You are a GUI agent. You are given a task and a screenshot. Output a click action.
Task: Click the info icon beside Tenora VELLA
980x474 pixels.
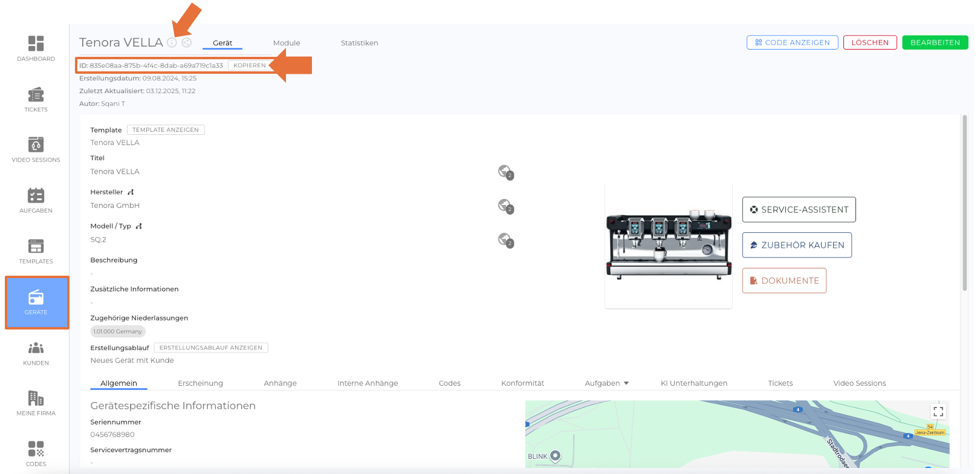[172, 43]
